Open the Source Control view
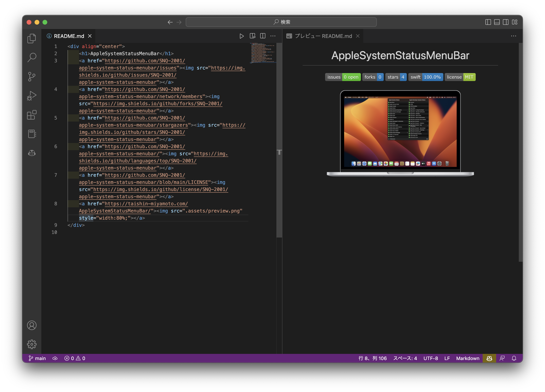545x392 pixels. pyautogui.click(x=32, y=77)
